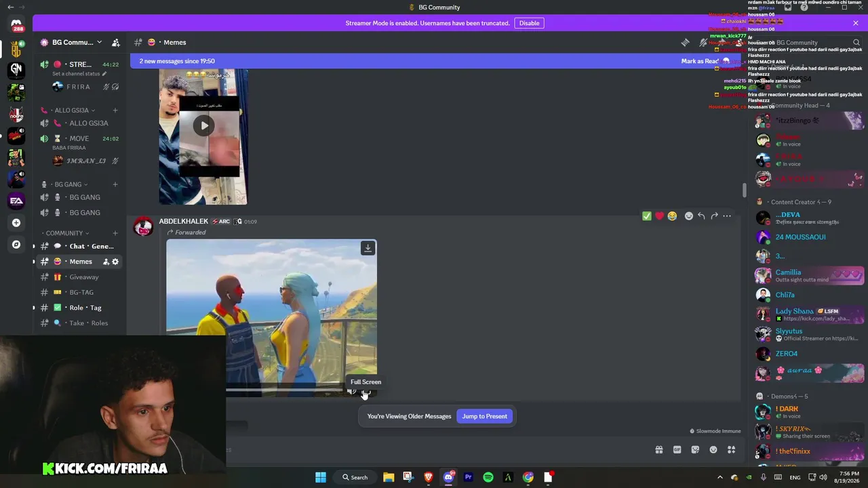Forward ABDELKHALEK's message
The height and width of the screenshot is (488, 868).
[714, 216]
